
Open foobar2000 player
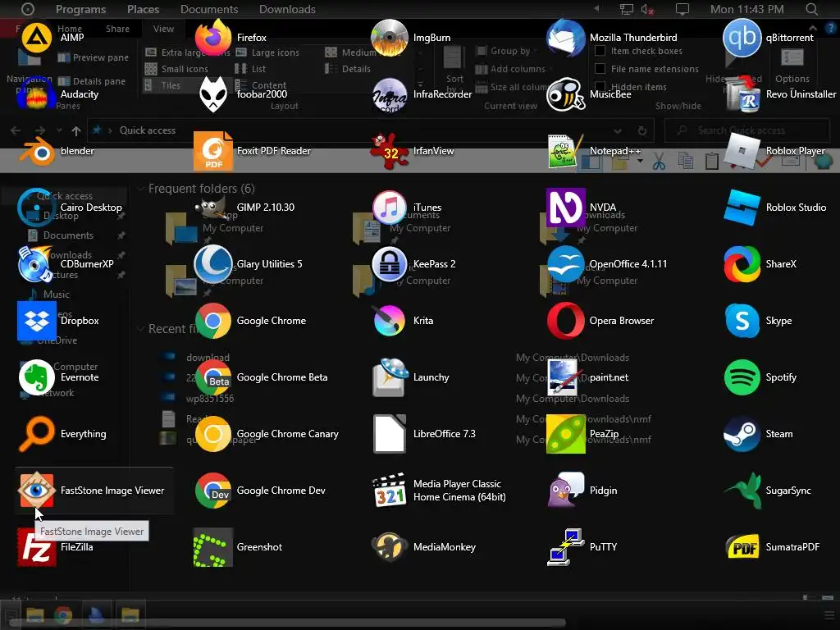[241, 94]
